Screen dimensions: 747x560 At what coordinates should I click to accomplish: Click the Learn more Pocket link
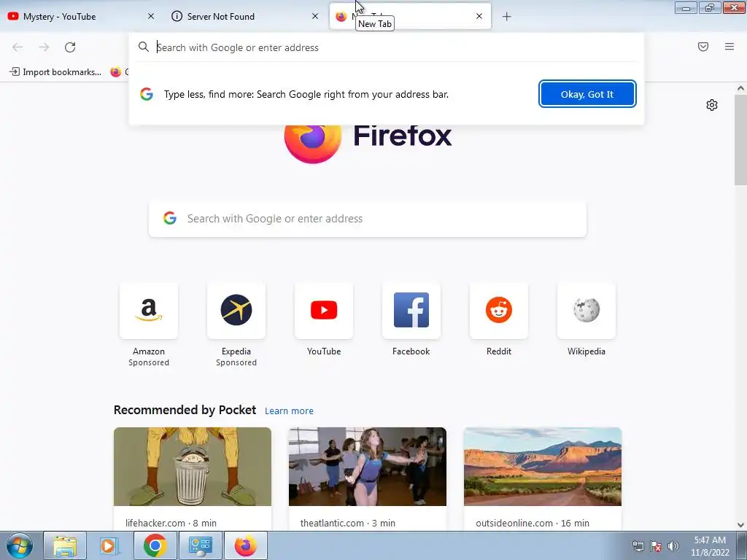(x=289, y=411)
